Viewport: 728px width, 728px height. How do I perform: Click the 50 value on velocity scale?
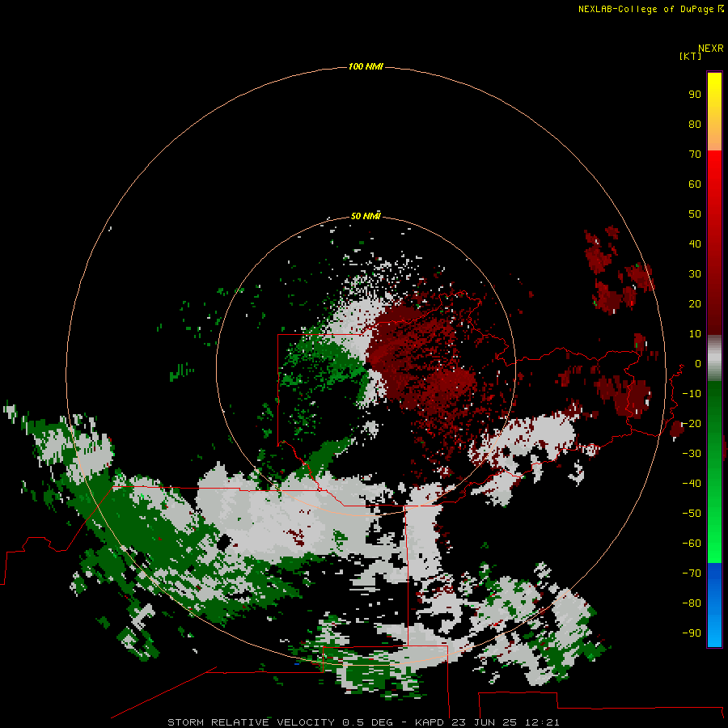tap(695, 214)
